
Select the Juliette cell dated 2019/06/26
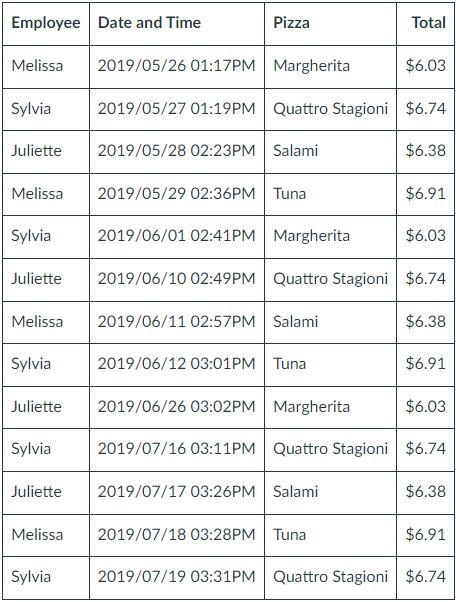click(46, 407)
